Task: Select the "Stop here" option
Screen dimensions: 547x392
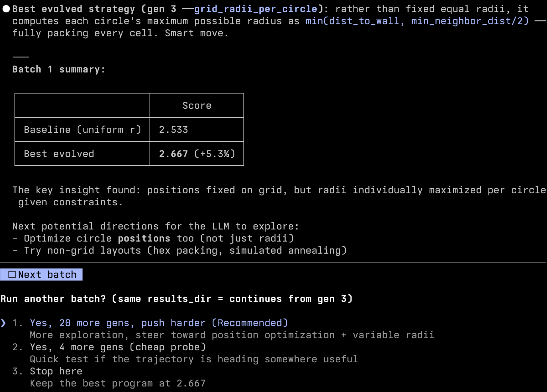Action: pyautogui.click(x=56, y=371)
